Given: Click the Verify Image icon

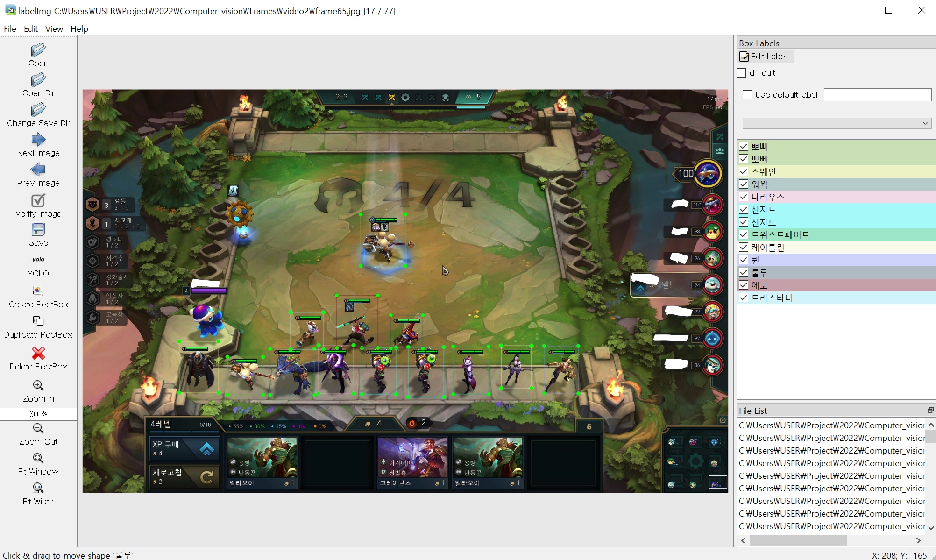Looking at the screenshot, I should pos(38,200).
